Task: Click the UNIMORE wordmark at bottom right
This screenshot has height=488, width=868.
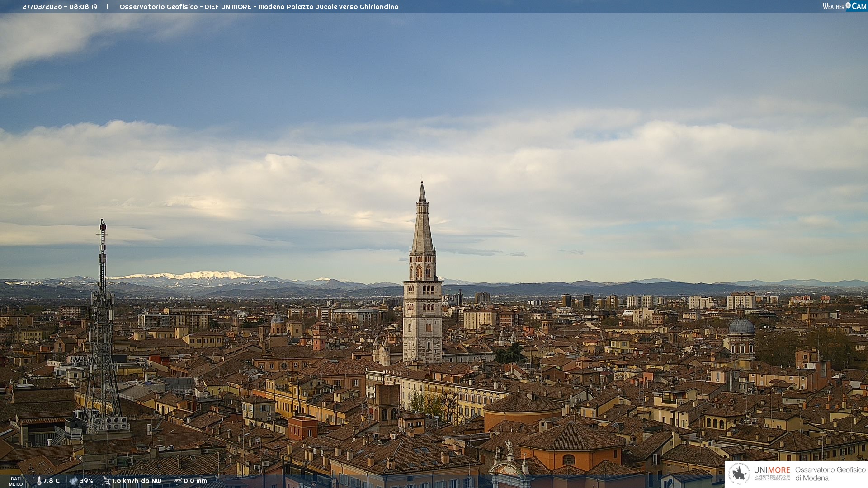Action: point(772,470)
